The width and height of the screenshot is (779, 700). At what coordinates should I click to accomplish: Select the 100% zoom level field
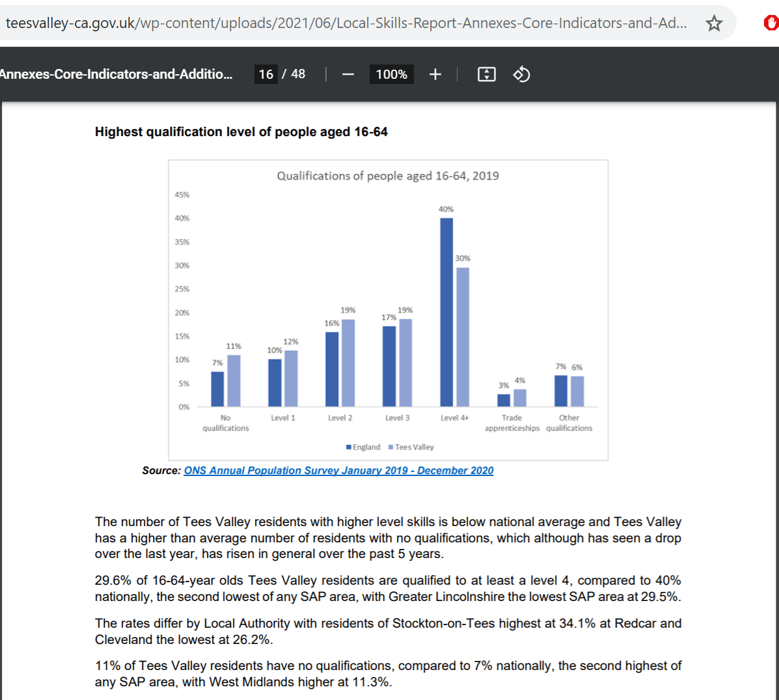[x=391, y=74]
